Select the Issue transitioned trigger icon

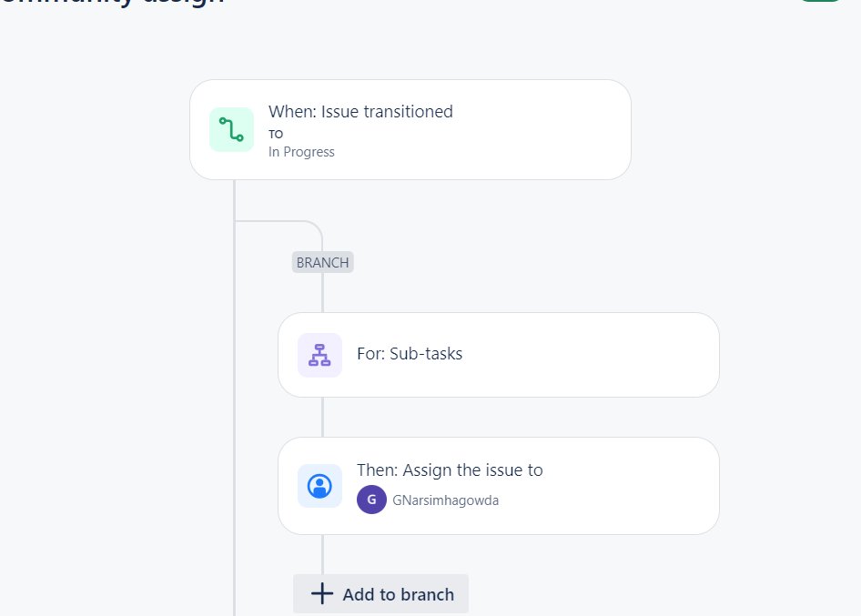click(x=231, y=129)
